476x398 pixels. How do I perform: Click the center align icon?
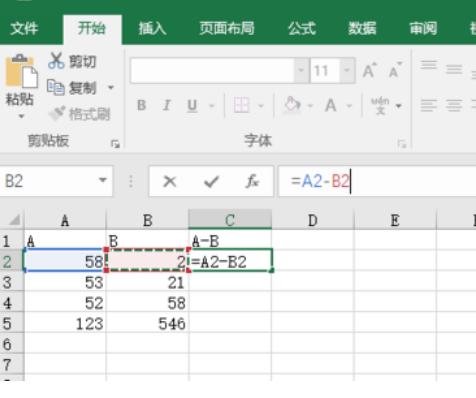pyautogui.click(x=454, y=105)
